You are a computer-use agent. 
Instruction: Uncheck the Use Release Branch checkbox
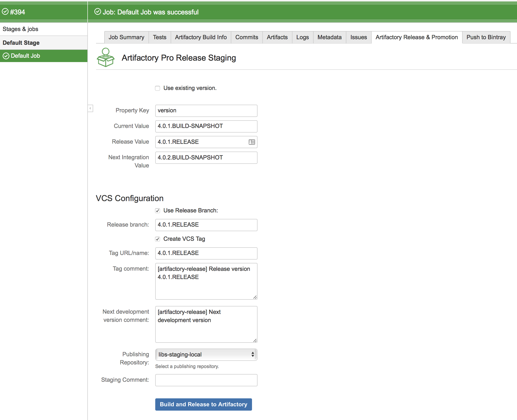click(x=158, y=211)
